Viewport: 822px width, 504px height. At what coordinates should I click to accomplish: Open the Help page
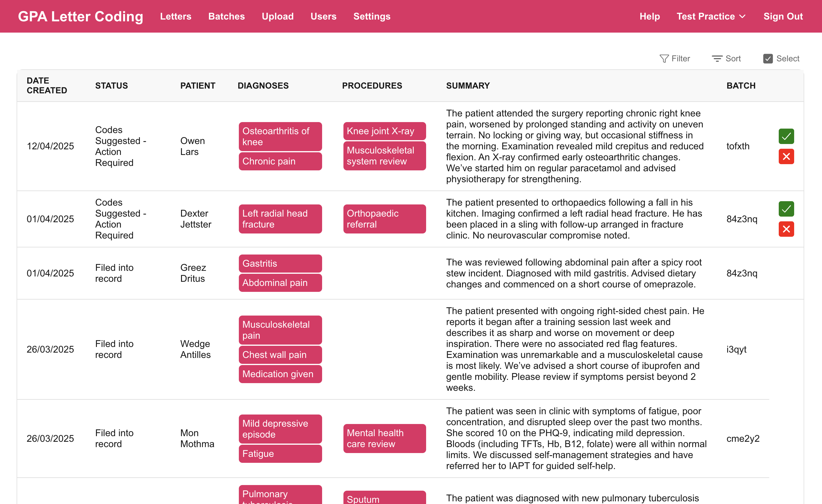point(649,16)
